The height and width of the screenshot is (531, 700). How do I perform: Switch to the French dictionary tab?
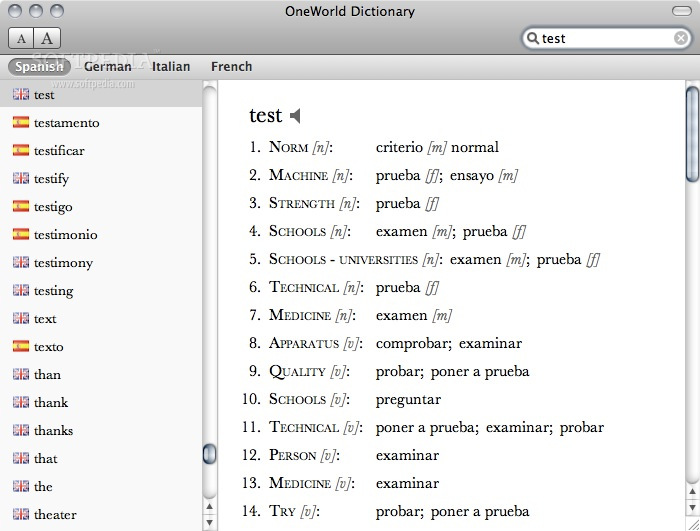click(x=232, y=67)
